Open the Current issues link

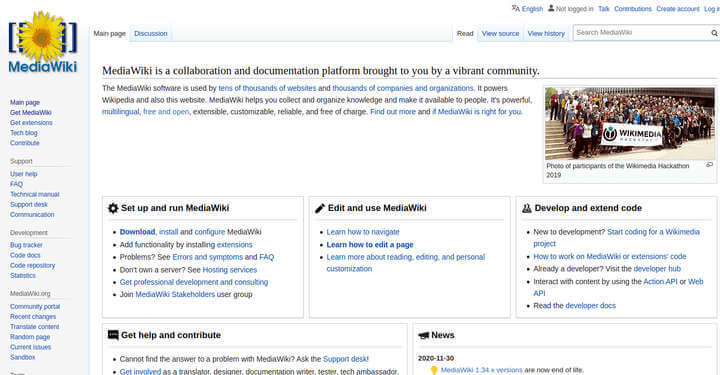coord(30,347)
